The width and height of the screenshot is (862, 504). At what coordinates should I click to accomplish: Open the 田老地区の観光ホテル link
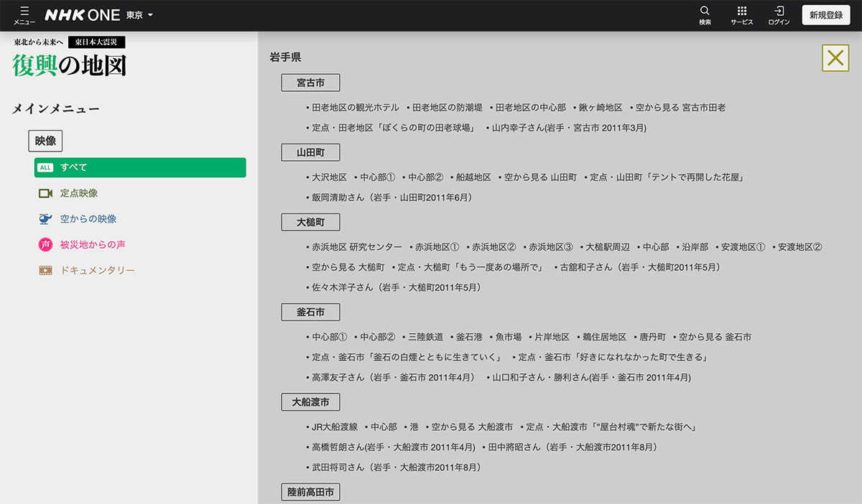point(355,108)
